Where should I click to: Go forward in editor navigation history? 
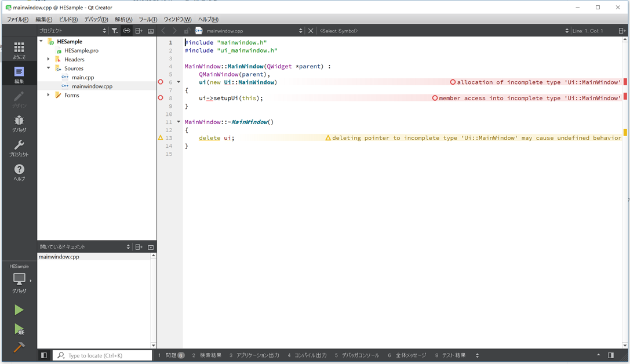tap(174, 31)
